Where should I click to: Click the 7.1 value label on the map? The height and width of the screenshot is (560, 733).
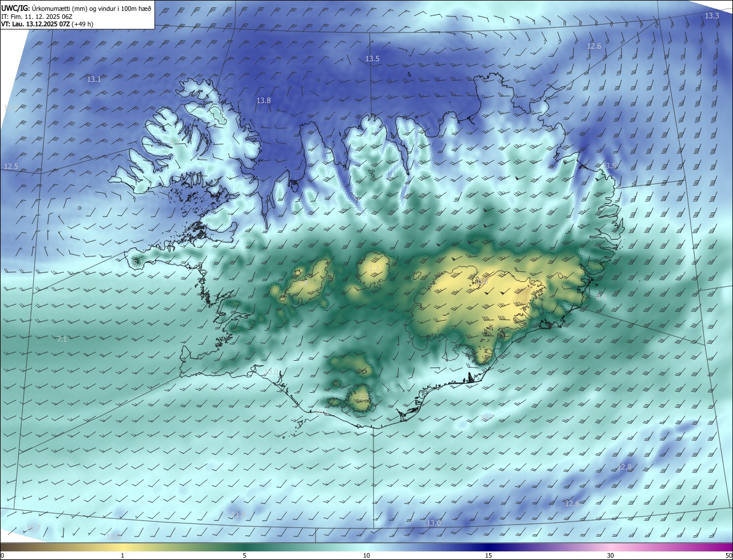62,340
